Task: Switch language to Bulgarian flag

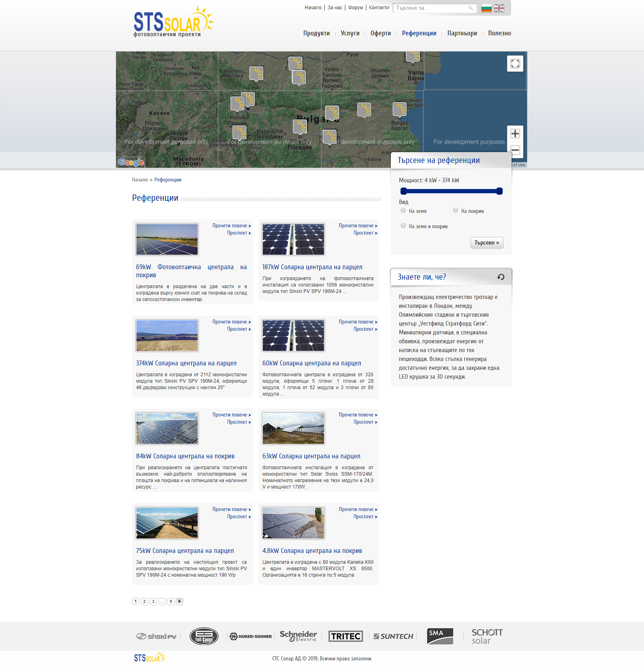Action: (486, 8)
